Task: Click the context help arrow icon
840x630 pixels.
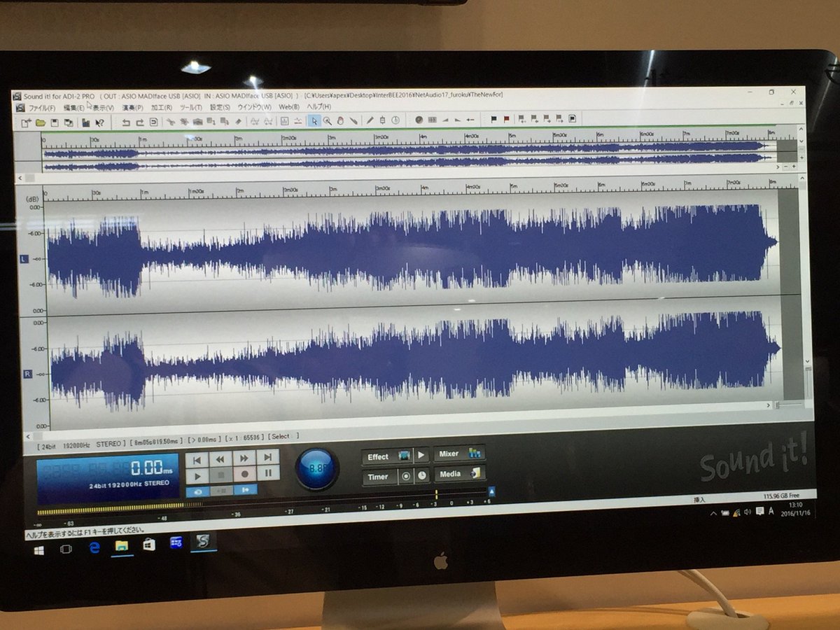Action: click(x=99, y=122)
